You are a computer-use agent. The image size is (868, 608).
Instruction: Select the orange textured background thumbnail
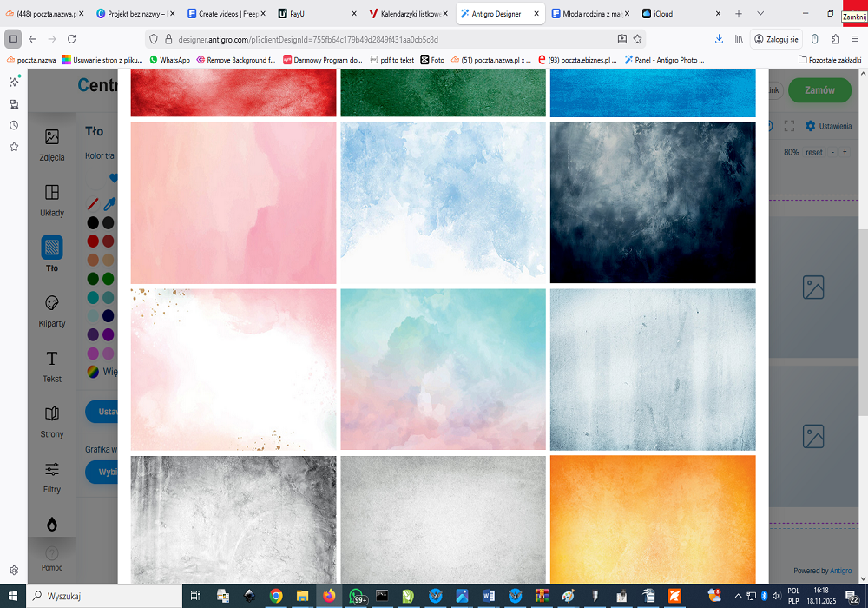[x=653, y=519]
